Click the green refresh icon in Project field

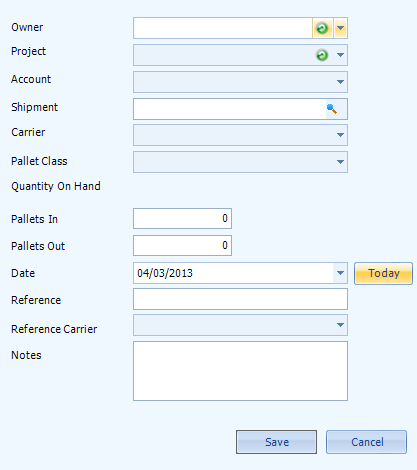click(322, 55)
